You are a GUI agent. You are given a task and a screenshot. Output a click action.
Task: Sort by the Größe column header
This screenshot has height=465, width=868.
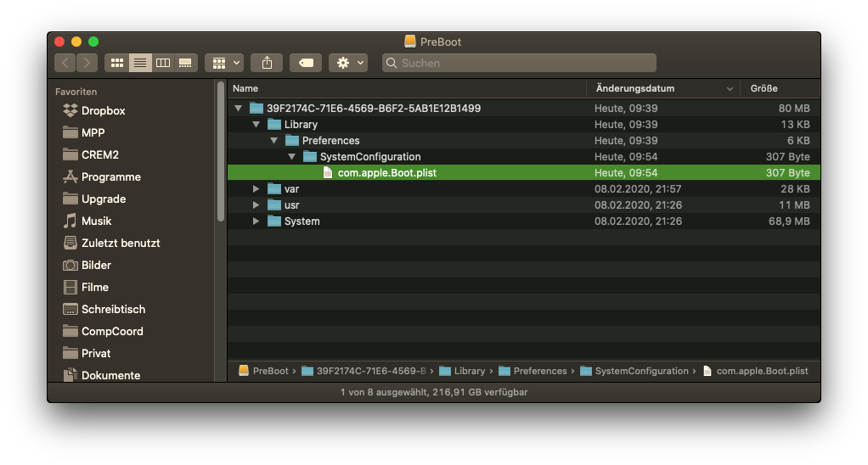click(x=781, y=88)
